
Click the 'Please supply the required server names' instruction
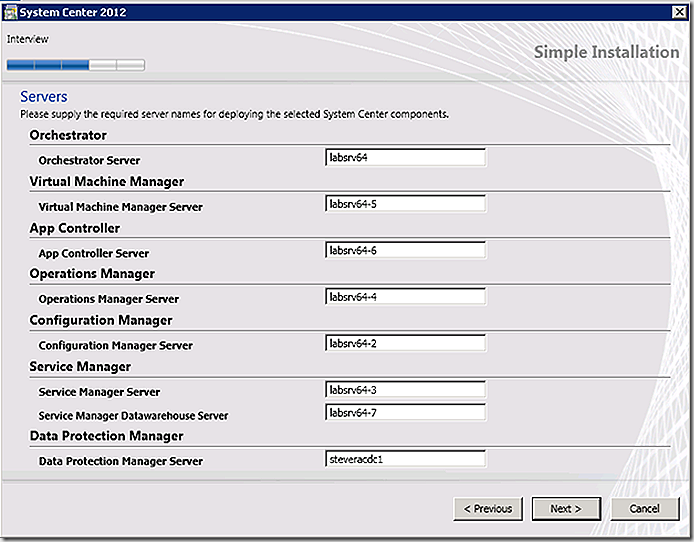pos(235,114)
